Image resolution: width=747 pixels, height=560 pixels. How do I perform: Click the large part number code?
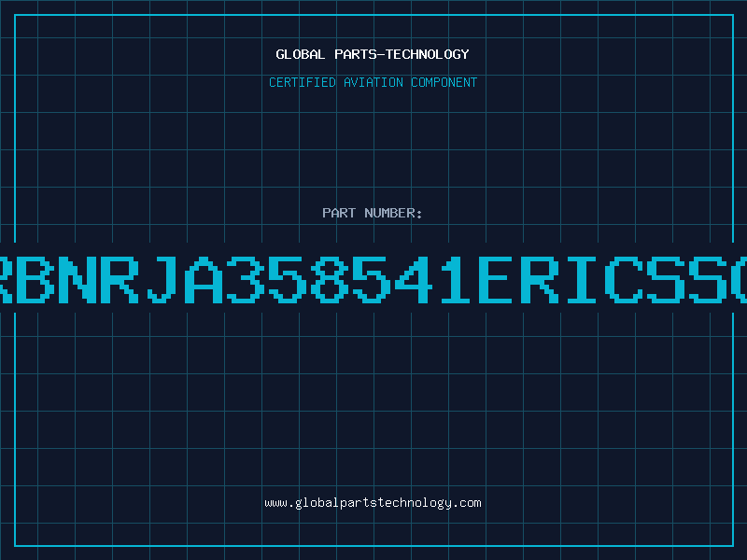[373, 279]
